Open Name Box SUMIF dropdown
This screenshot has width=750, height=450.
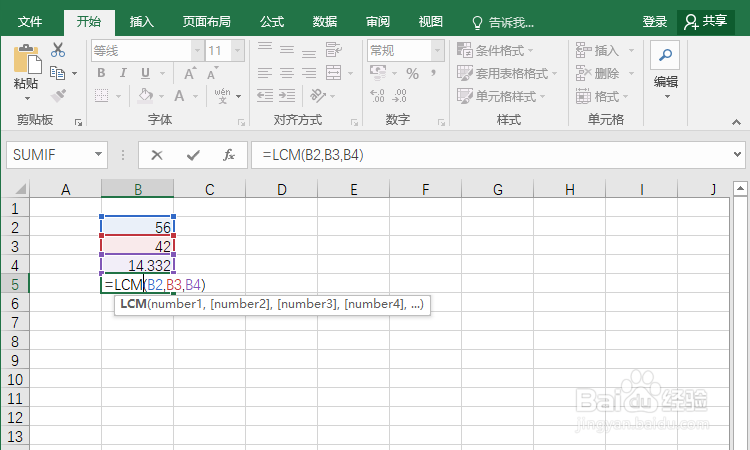pyautogui.click(x=98, y=154)
